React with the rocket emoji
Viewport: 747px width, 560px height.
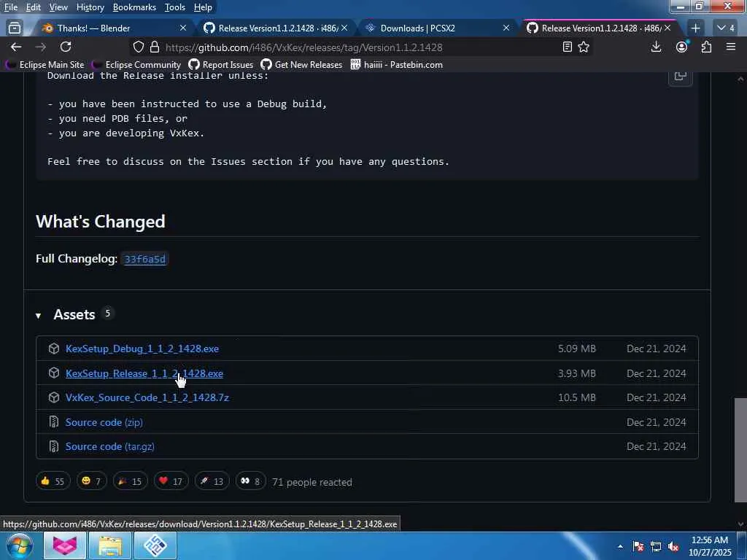(x=212, y=481)
